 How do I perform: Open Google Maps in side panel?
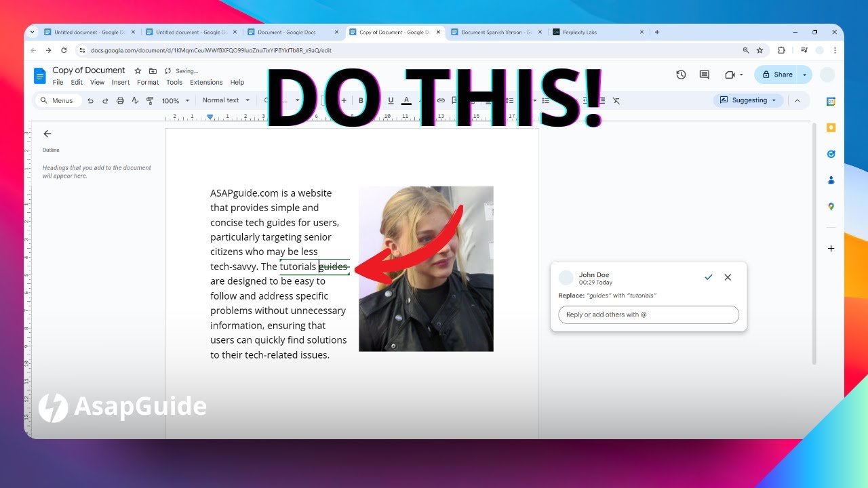tap(831, 207)
